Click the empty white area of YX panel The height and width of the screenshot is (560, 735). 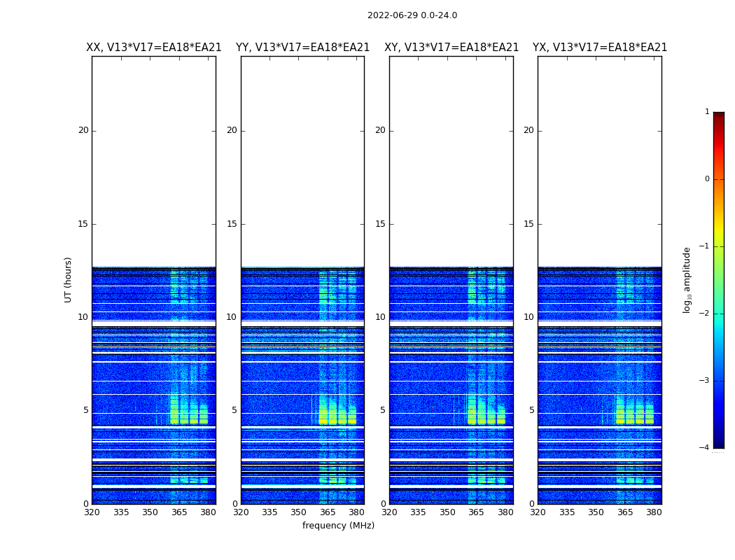click(600, 161)
